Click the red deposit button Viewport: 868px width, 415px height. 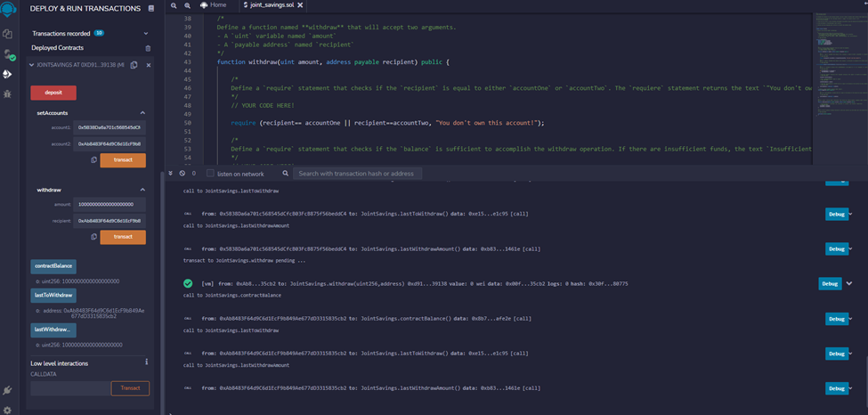(53, 93)
